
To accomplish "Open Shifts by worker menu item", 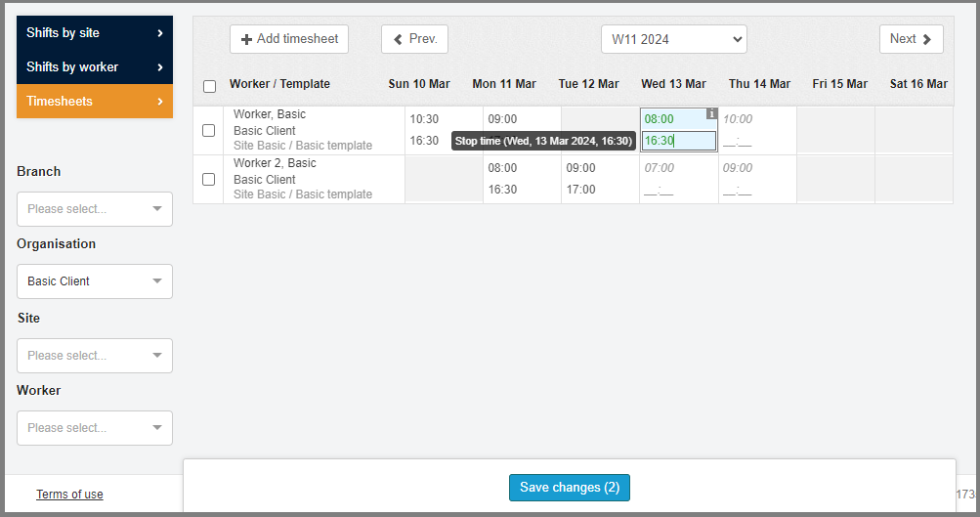I will click(x=95, y=67).
